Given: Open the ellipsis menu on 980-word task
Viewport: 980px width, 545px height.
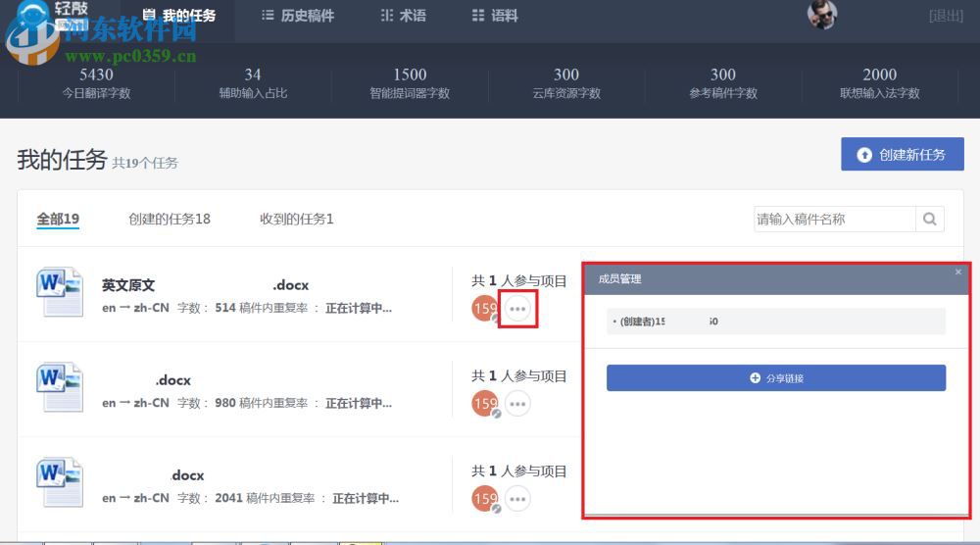Looking at the screenshot, I should [517, 404].
